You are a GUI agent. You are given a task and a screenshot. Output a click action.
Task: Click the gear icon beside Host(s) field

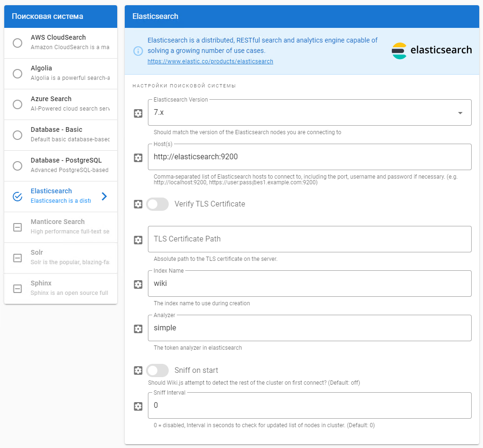tap(138, 158)
